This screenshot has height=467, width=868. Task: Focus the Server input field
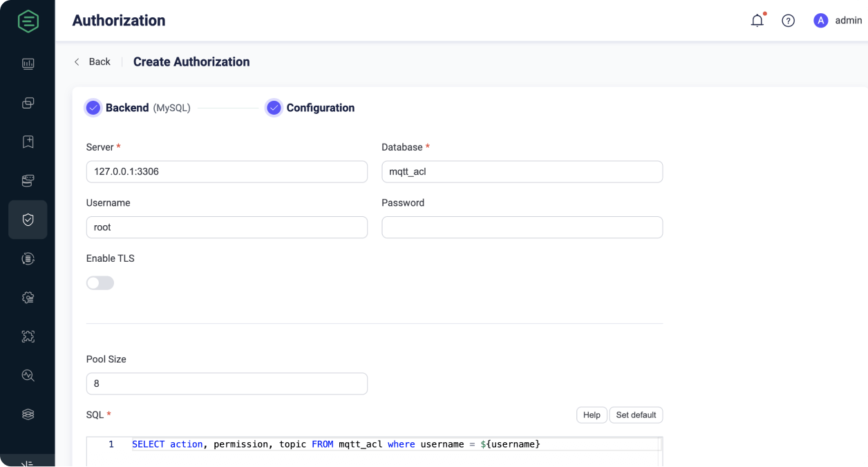(x=227, y=171)
